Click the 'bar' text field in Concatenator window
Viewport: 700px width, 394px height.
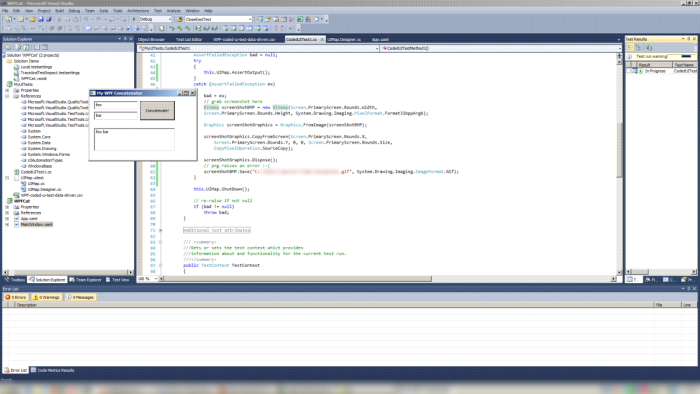[x=116, y=116]
